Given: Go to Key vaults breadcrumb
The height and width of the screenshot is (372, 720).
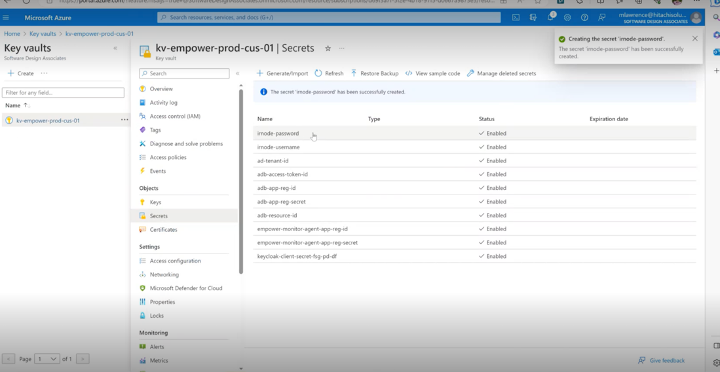Looking at the screenshot, I should pyautogui.click(x=43, y=34).
